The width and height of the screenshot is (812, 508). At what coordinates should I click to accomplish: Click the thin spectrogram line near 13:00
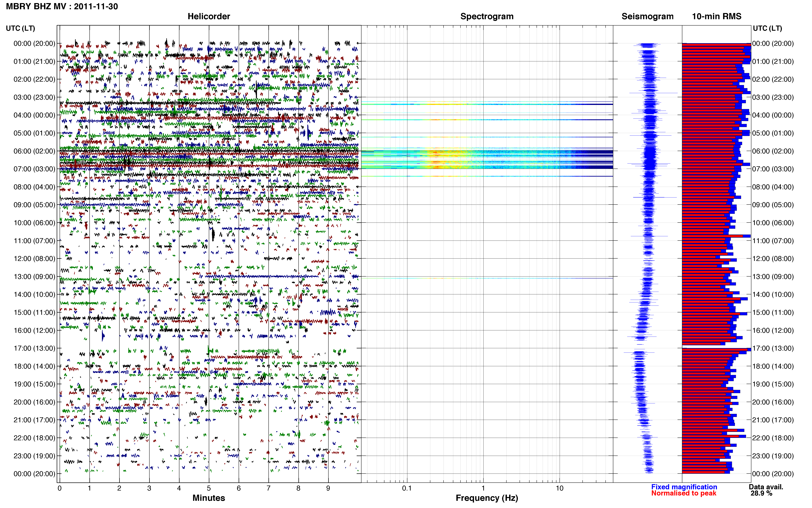pyautogui.click(x=487, y=278)
